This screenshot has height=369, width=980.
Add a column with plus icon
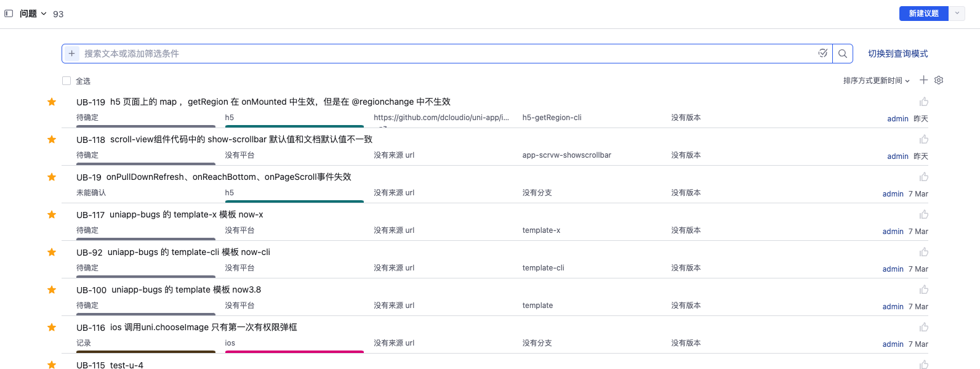click(x=923, y=80)
